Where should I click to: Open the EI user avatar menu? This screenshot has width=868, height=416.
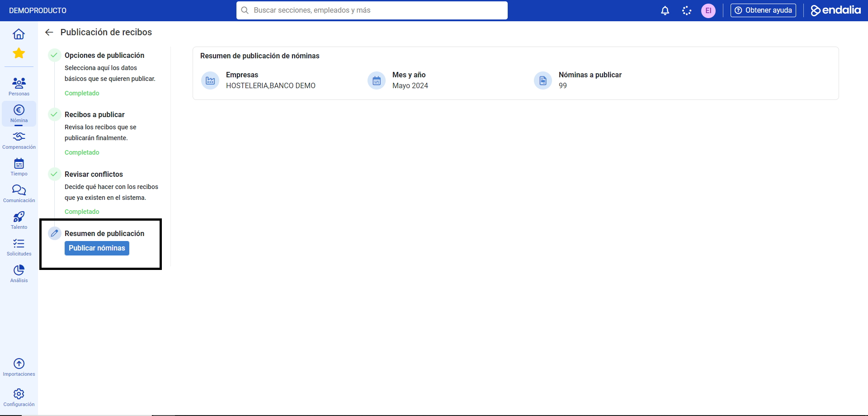(708, 10)
